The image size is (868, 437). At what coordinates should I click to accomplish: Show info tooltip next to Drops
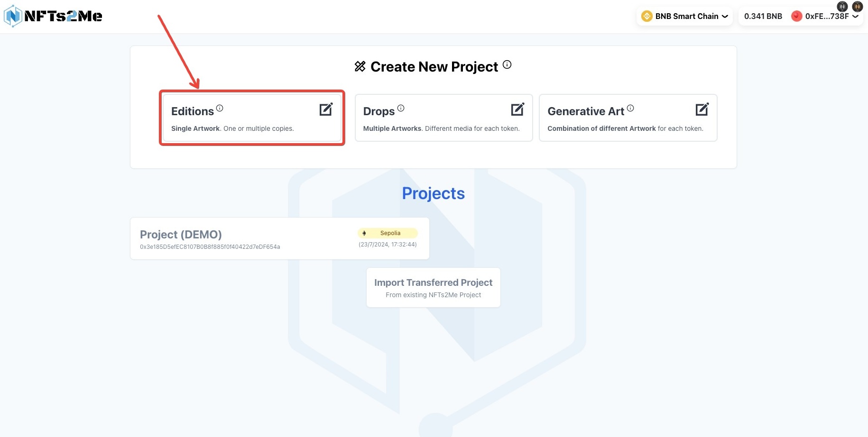(x=401, y=108)
